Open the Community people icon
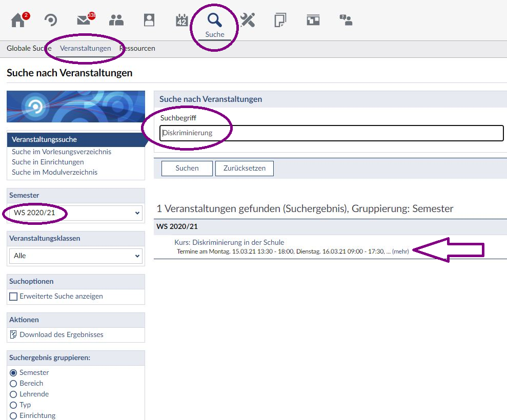 point(116,20)
